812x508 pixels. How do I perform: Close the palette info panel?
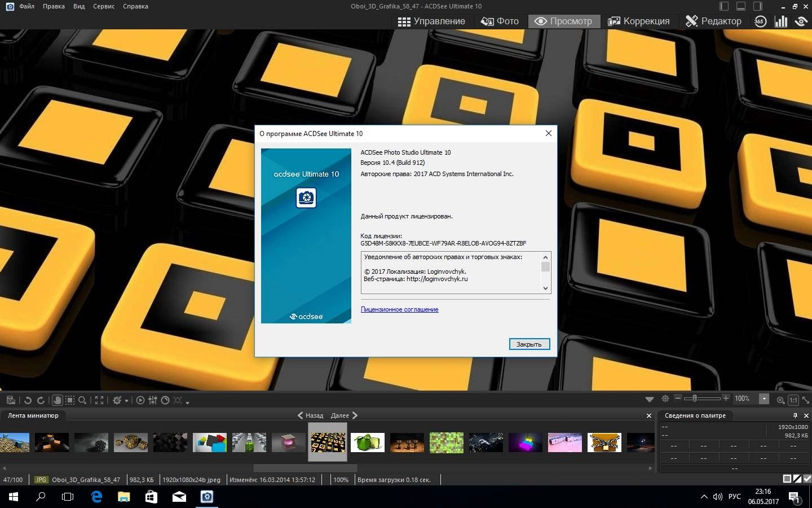point(806,415)
